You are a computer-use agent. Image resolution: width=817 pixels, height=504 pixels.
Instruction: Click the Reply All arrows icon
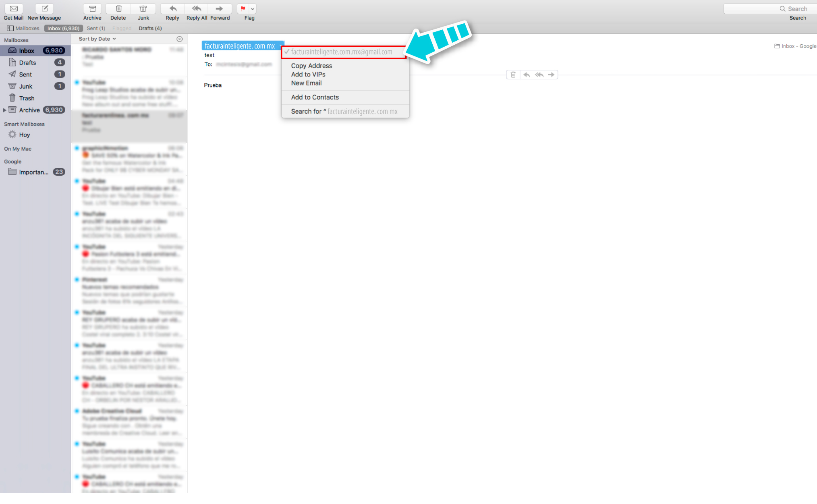(197, 8)
